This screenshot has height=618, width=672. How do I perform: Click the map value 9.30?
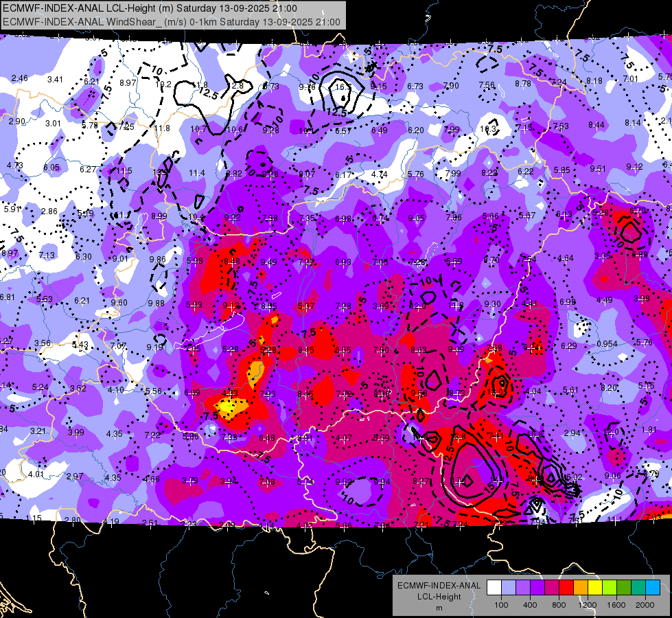pyautogui.click(x=492, y=304)
